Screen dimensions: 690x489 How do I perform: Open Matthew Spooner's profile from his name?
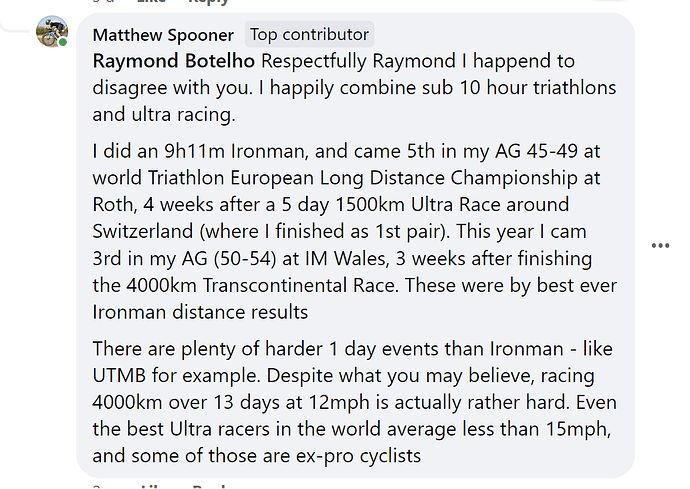[x=163, y=35]
